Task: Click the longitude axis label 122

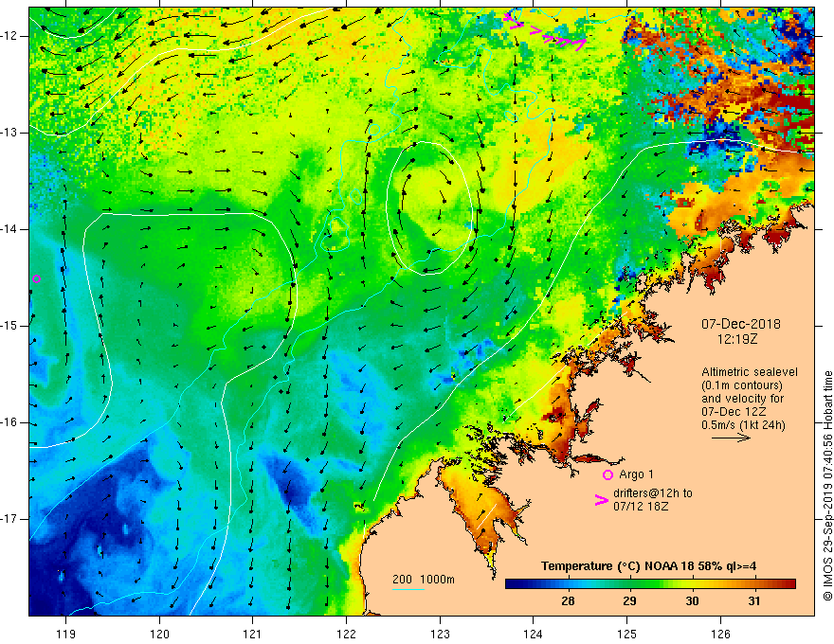Action: (x=346, y=634)
